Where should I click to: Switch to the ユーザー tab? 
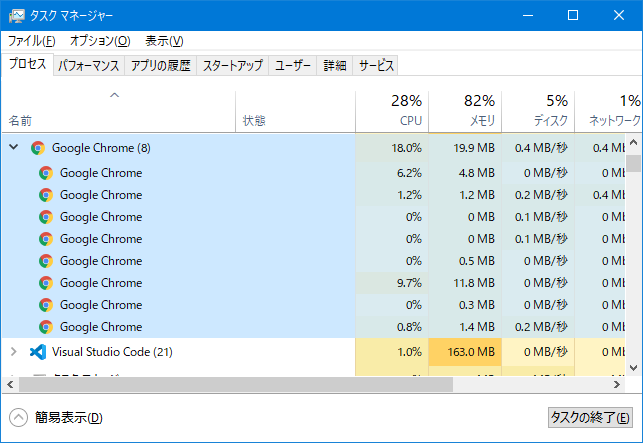(x=292, y=66)
